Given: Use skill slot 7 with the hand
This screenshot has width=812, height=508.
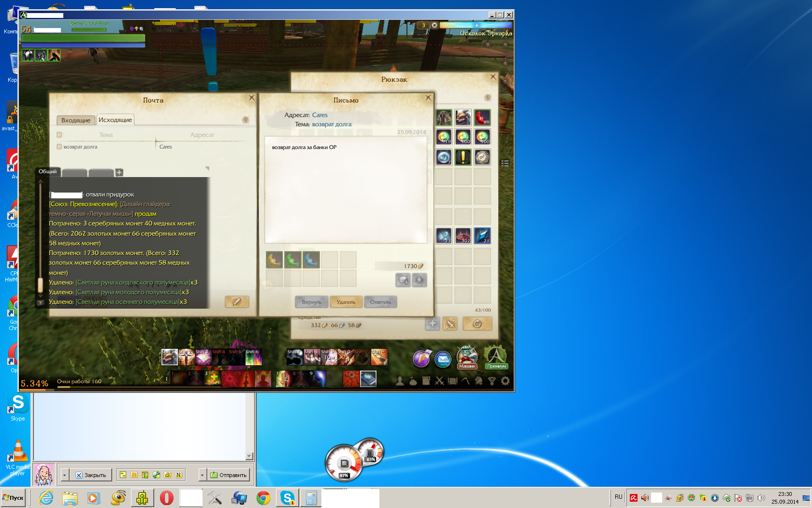Looking at the screenshot, I should coord(284,378).
